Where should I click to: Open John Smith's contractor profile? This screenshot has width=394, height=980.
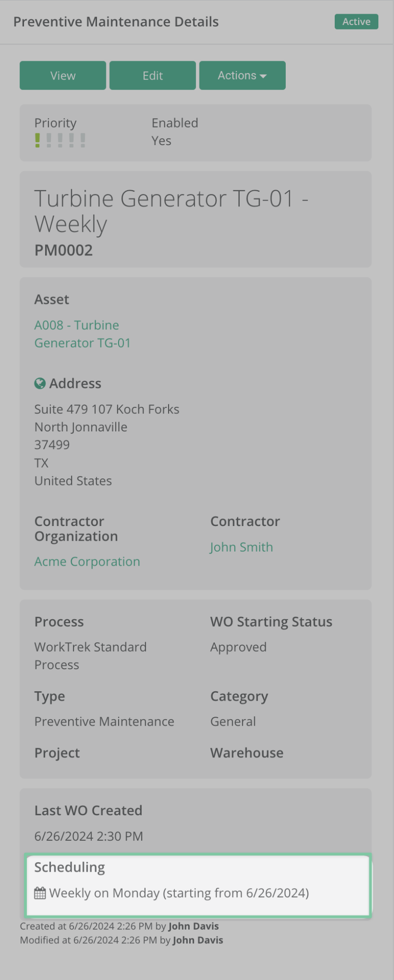tap(241, 547)
